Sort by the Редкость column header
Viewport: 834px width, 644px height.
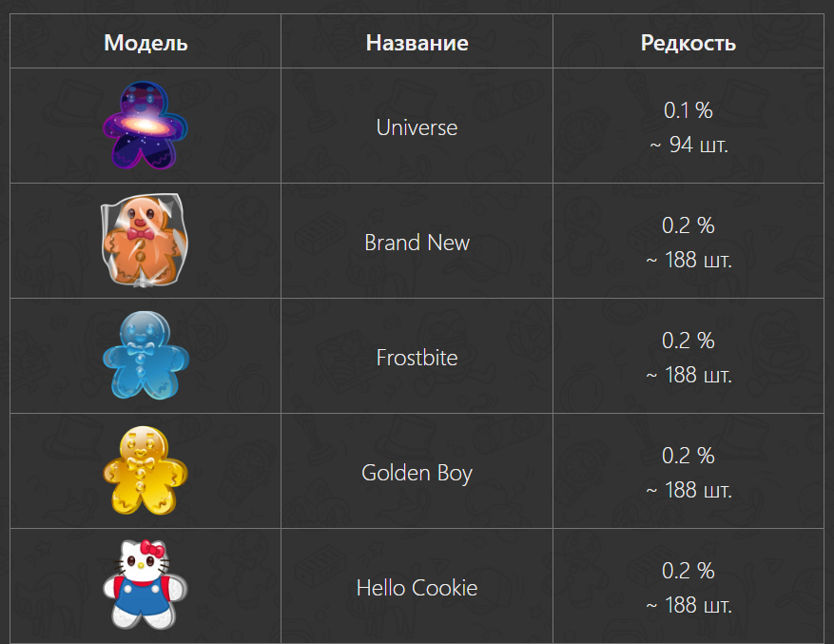[x=689, y=43]
